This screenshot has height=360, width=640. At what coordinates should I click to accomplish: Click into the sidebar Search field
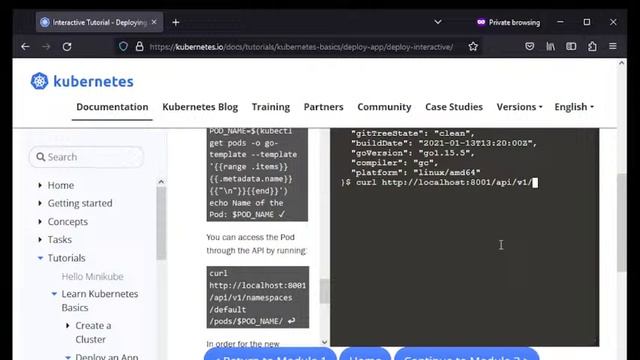point(87,157)
